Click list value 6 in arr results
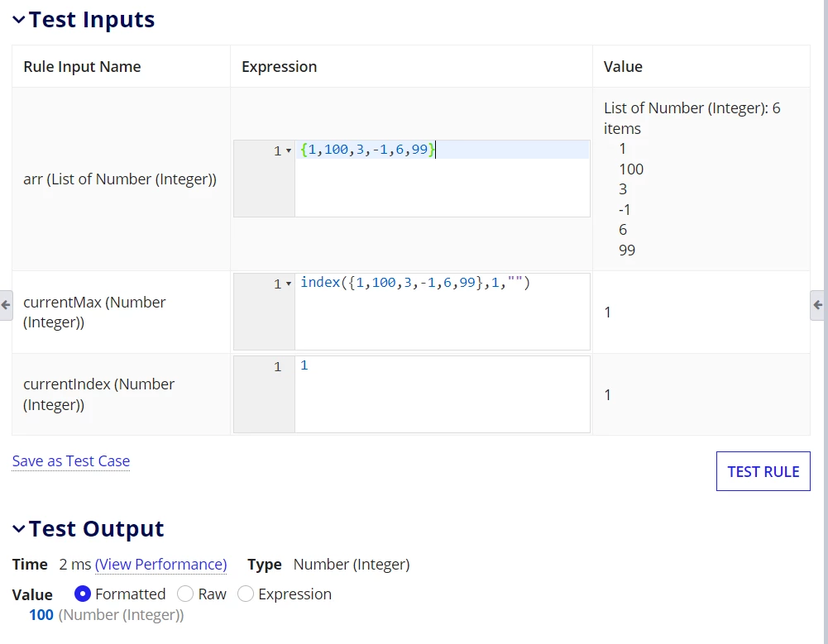 (x=623, y=230)
